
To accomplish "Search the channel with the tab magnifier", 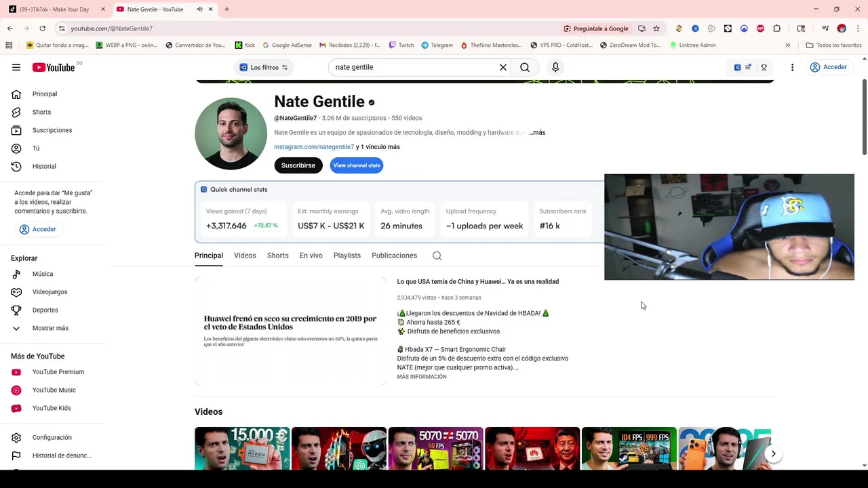I will coord(437,256).
